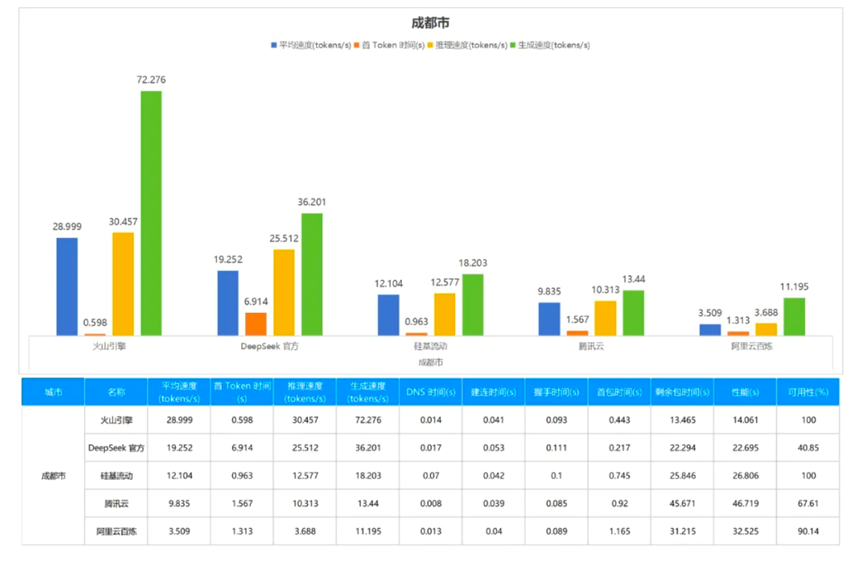
Task: Select the orange 6.914 bar in the chart
Action: pyautogui.click(x=256, y=324)
